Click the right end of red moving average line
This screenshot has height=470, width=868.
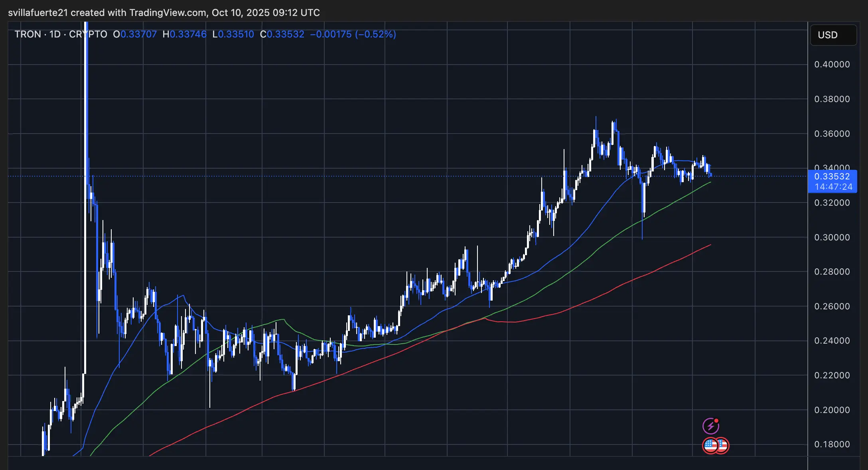point(710,245)
